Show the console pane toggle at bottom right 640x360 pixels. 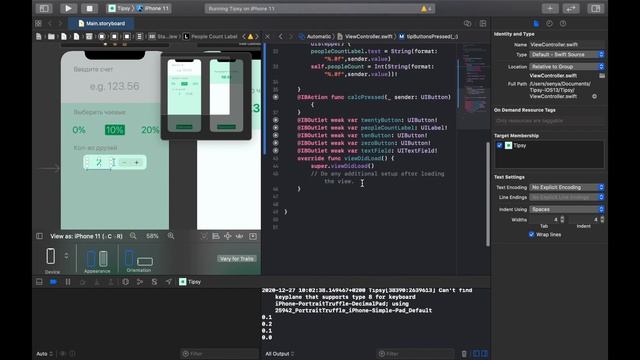pos(484,354)
